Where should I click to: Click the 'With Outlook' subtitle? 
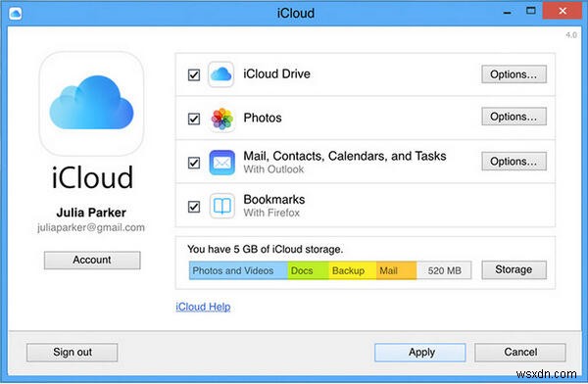[273, 169]
